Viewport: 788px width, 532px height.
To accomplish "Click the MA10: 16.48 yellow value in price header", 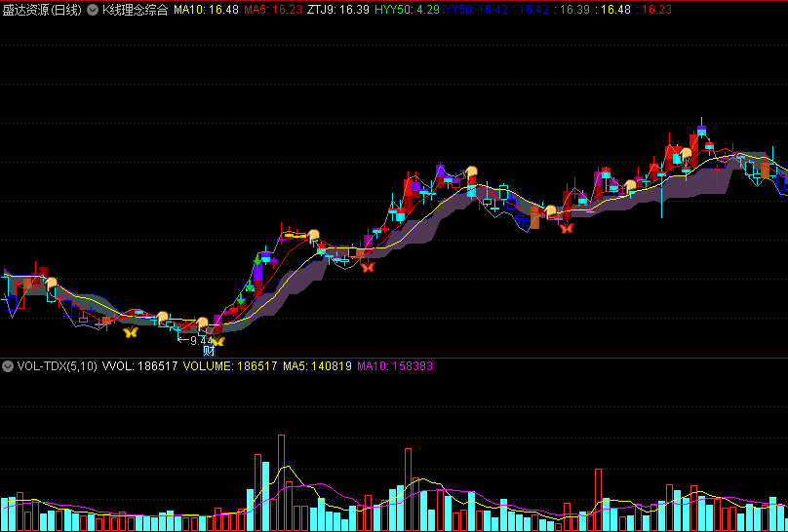I will click(206, 10).
